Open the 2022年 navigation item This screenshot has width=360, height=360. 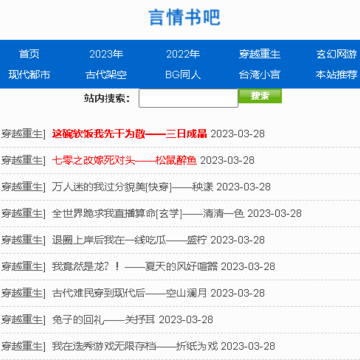click(183, 54)
